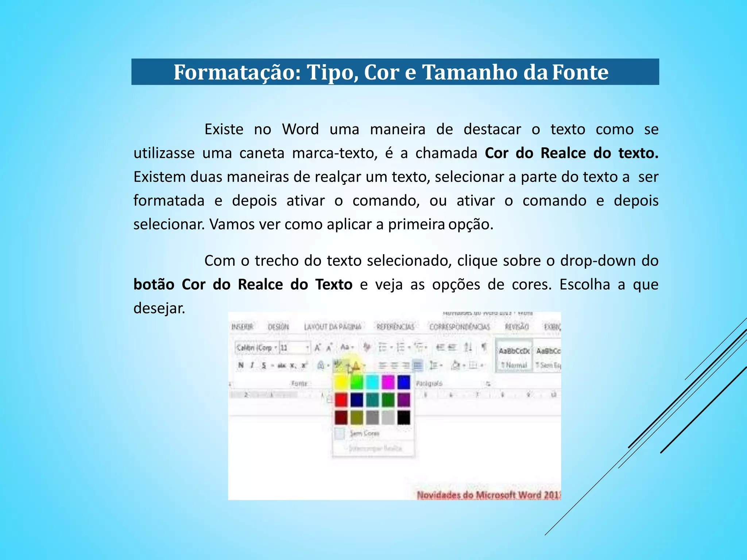Click the strikethrough abc button

point(282,366)
